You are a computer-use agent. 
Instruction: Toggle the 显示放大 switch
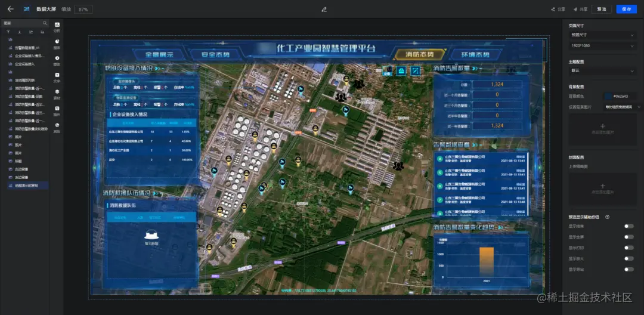tap(628, 258)
